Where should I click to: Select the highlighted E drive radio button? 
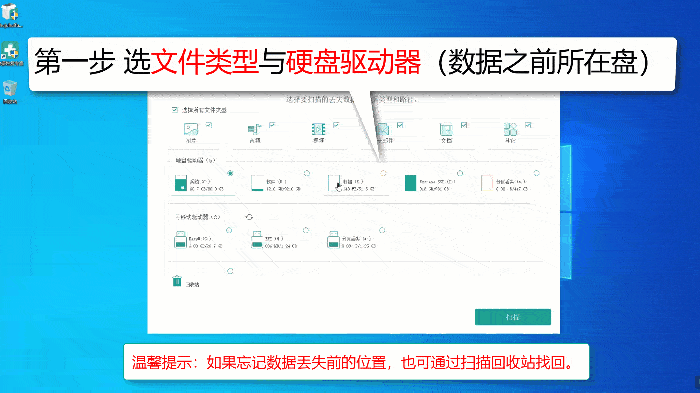[x=383, y=173]
